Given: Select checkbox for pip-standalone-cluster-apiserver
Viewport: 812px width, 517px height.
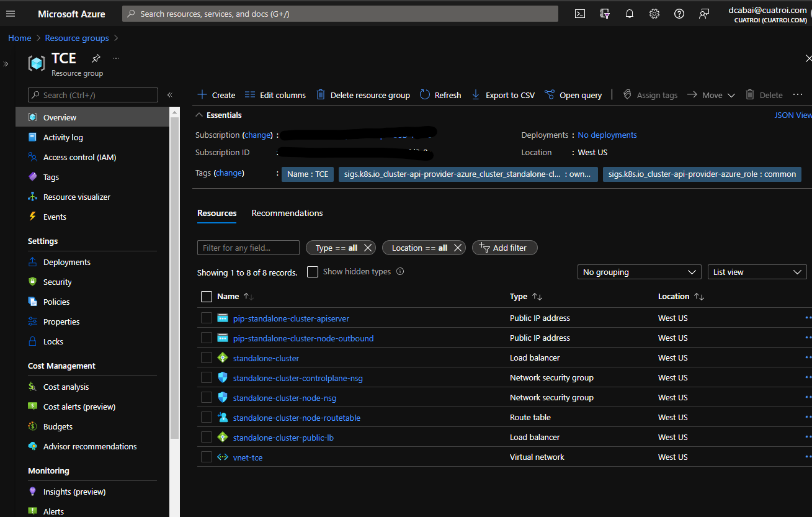Looking at the screenshot, I should pyautogui.click(x=207, y=318).
